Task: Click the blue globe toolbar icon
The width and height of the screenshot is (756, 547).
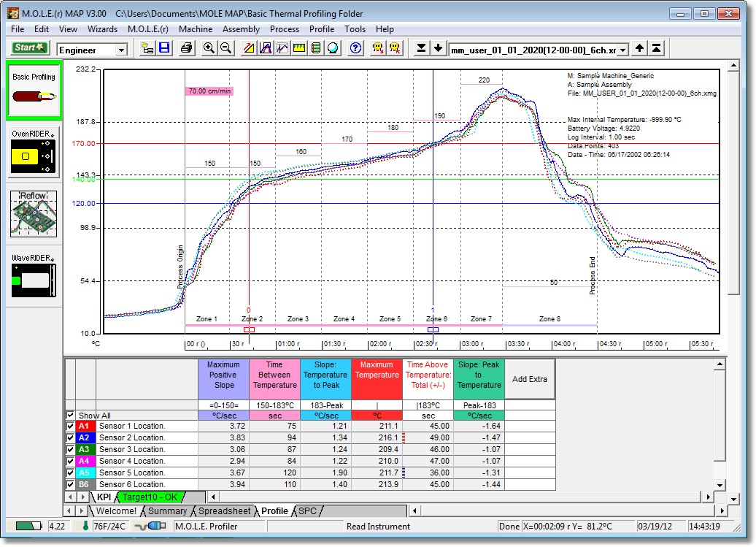Action: coord(333,47)
